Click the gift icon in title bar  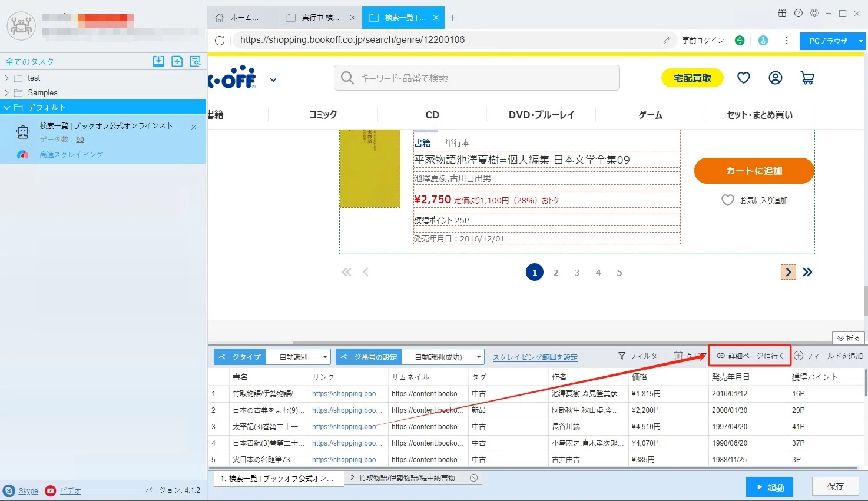pyautogui.click(x=782, y=13)
